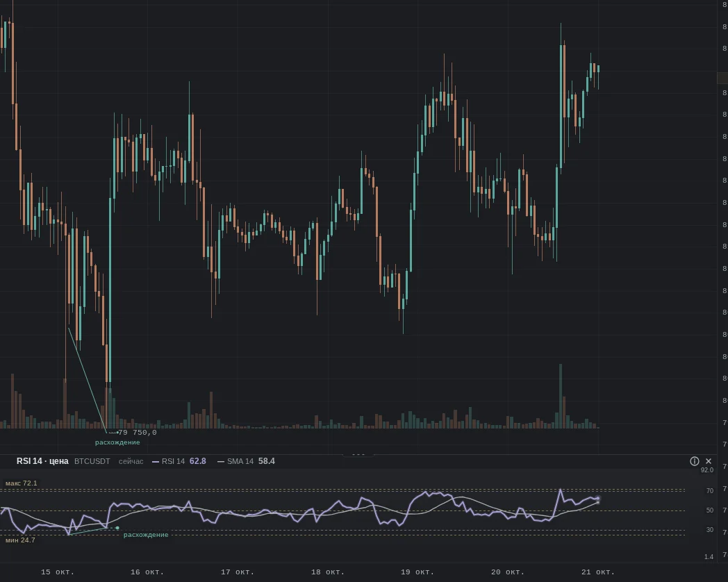The height and width of the screenshot is (582, 728).
Task: Click the SMA value 58.4
Action: pos(267,461)
